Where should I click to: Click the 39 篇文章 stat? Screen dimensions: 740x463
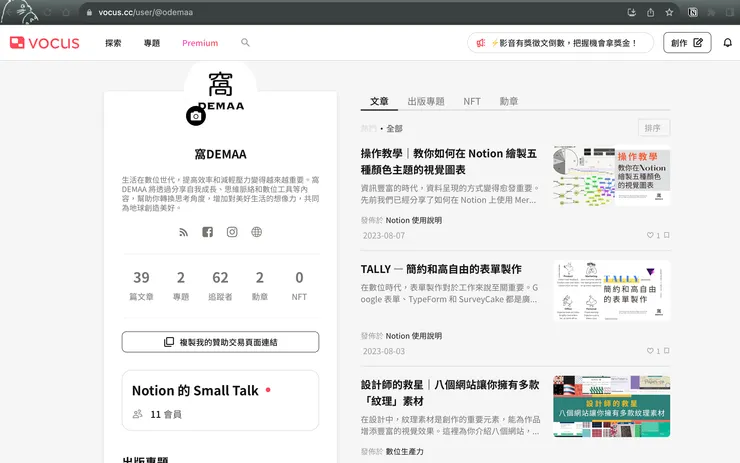coord(141,285)
